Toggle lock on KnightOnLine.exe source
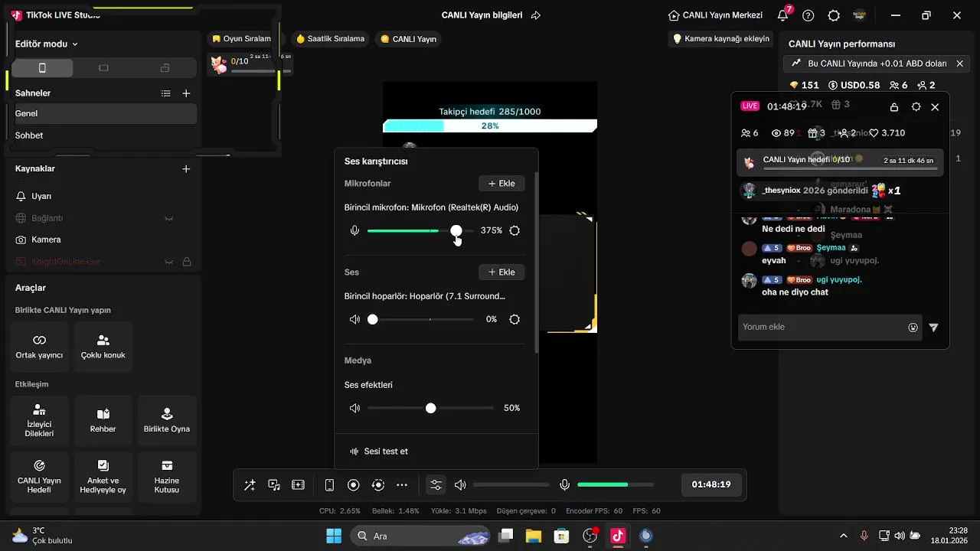This screenshot has height=551, width=980. (x=186, y=262)
